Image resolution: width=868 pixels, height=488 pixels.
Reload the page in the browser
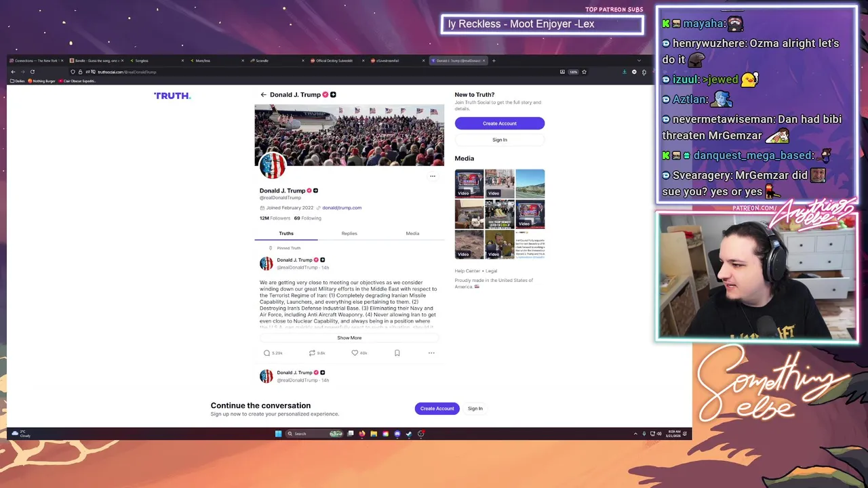[33, 72]
